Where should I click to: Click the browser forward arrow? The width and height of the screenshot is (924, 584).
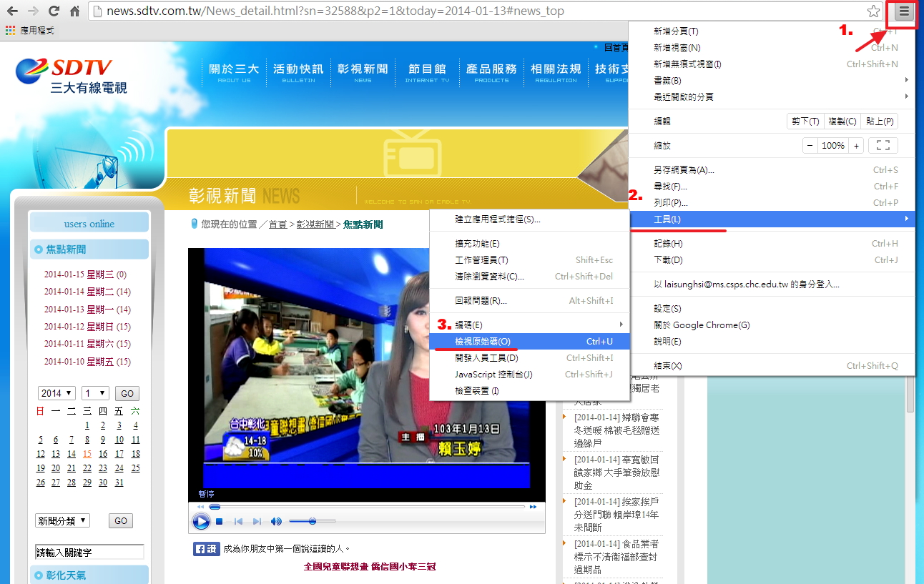33,11
